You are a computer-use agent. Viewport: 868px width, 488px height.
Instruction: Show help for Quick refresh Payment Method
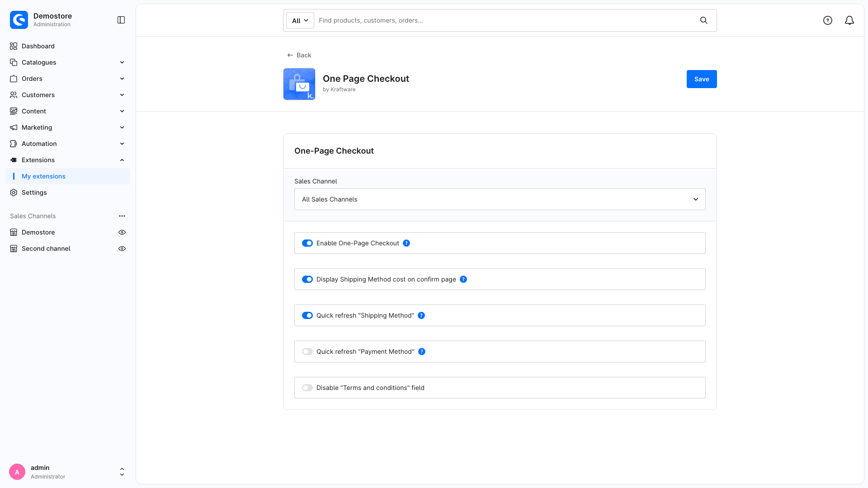point(422,352)
